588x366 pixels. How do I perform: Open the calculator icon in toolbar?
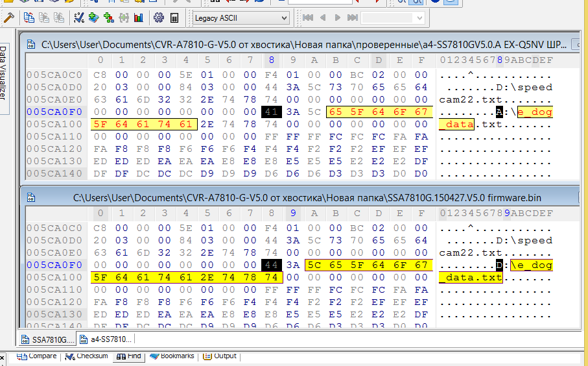[174, 18]
